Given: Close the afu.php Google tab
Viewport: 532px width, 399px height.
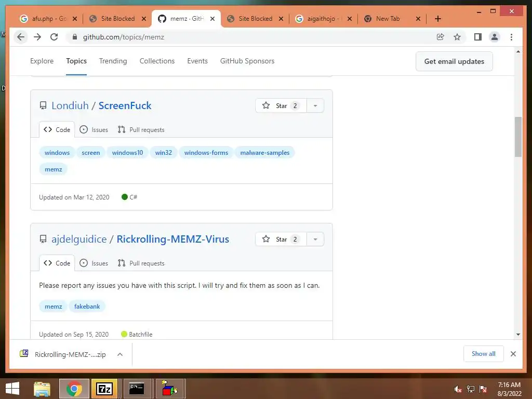Looking at the screenshot, I should click(x=75, y=19).
